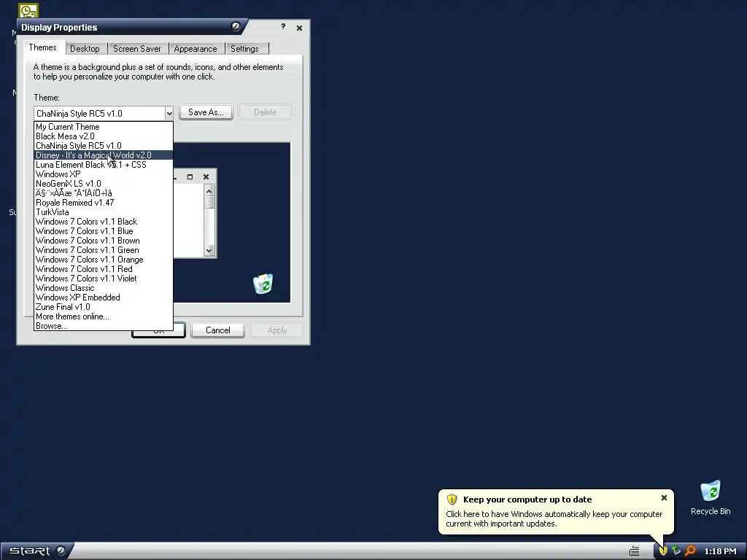Click the Windows Update shield tray icon
This screenshot has width=747, height=560.
tap(662, 551)
